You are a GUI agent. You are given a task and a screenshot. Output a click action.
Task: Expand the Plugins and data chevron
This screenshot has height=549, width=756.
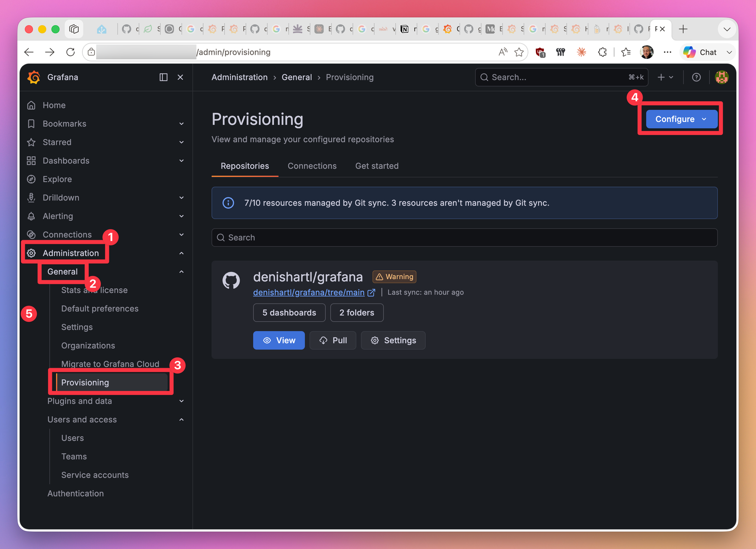[x=181, y=401]
